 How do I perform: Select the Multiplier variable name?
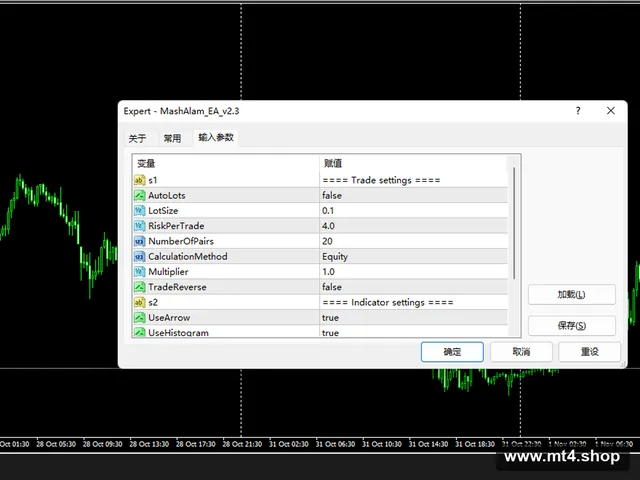[x=168, y=272]
